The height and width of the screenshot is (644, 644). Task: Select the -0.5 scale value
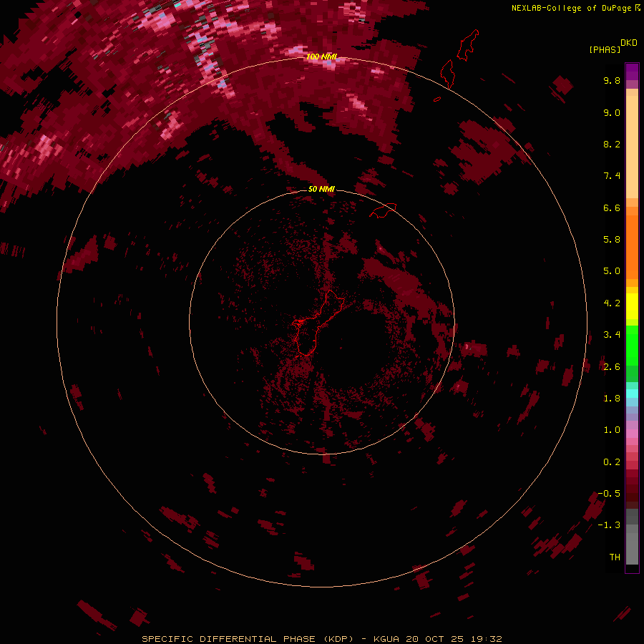609,494
